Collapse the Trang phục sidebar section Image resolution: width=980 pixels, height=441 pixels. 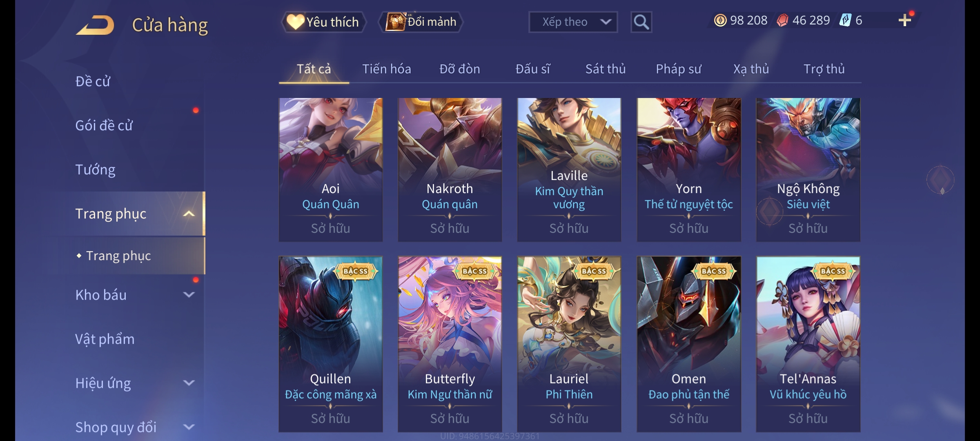(189, 214)
